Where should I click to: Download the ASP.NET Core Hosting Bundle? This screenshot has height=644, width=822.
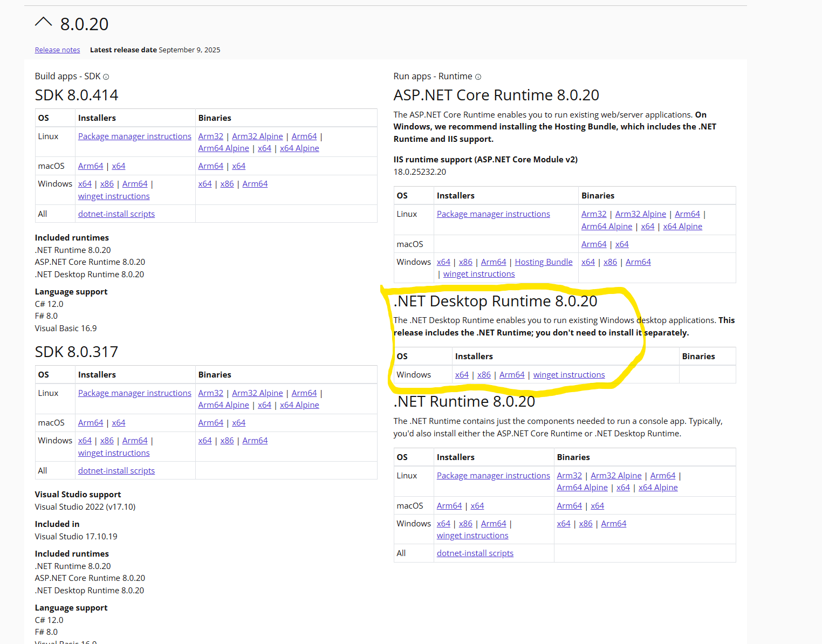pyautogui.click(x=543, y=262)
